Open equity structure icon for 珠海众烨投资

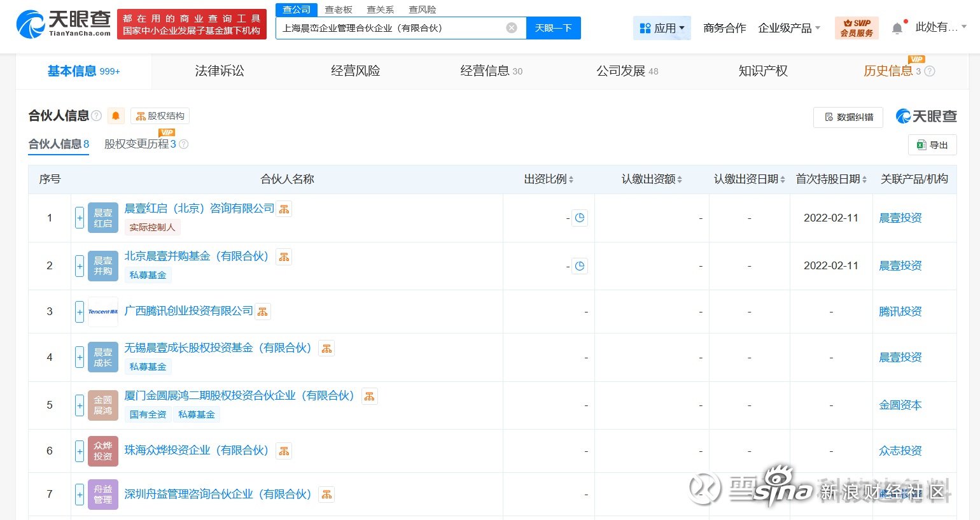(x=284, y=451)
